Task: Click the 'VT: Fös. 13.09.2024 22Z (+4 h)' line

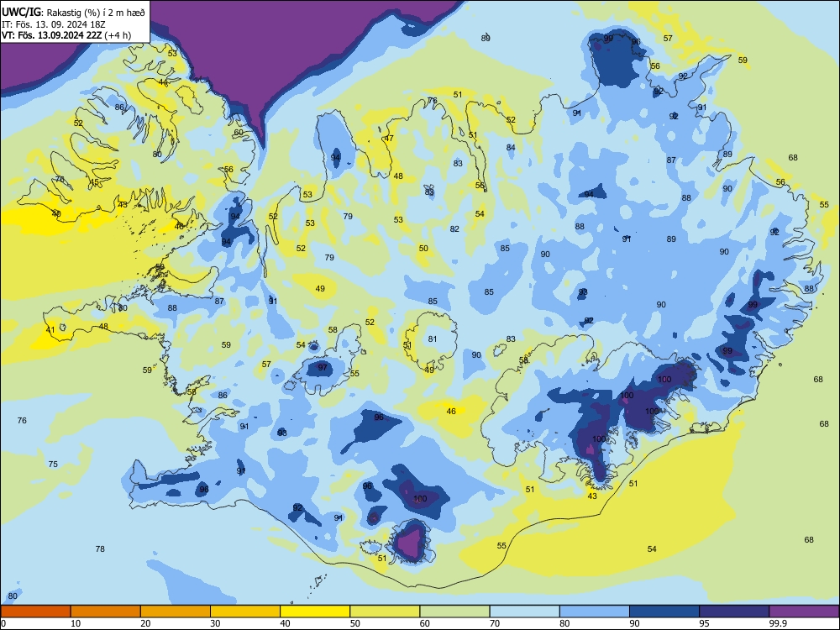Action: pyautogui.click(x=66, y=35)
